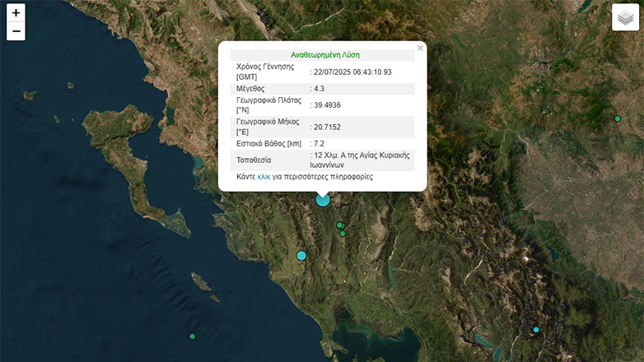
Task: Click the latitude value 39.4936
Action: pos(327,105)
